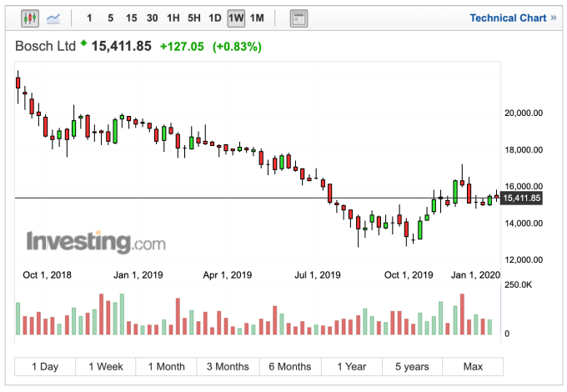Click the 15,411.85 current price axis label
The width and height of the screenshot is (567, 392).
tap(521, 199)
